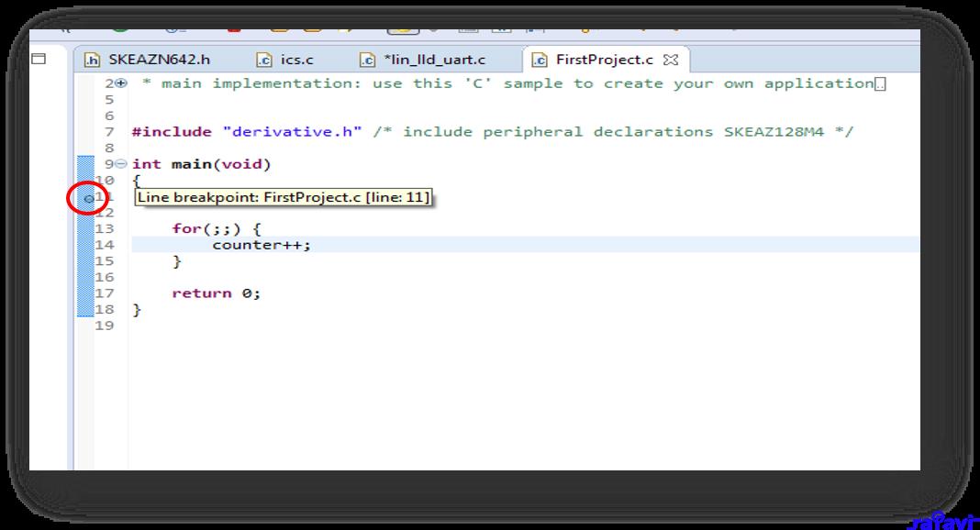Close the FirstProject.c editor tab
Viewport: 980px width, 530px height.
pos(670,61)
